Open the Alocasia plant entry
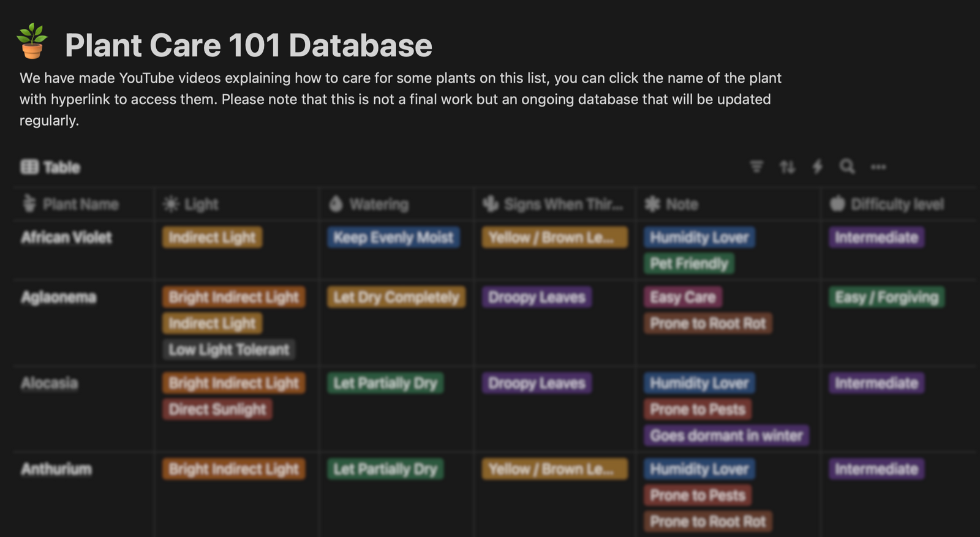 click(x=49, y=383)
